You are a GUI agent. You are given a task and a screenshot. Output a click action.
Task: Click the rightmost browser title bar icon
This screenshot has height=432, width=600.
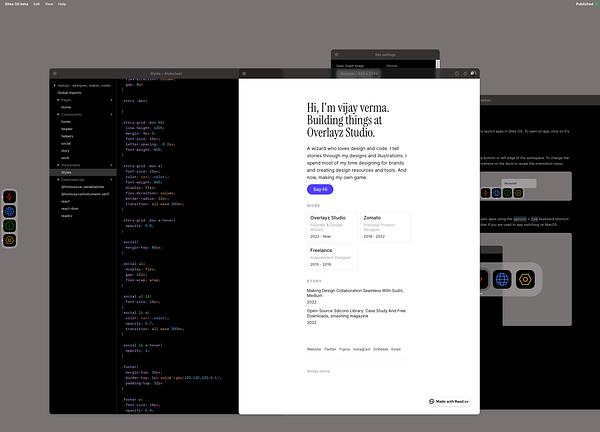(473, 73)
